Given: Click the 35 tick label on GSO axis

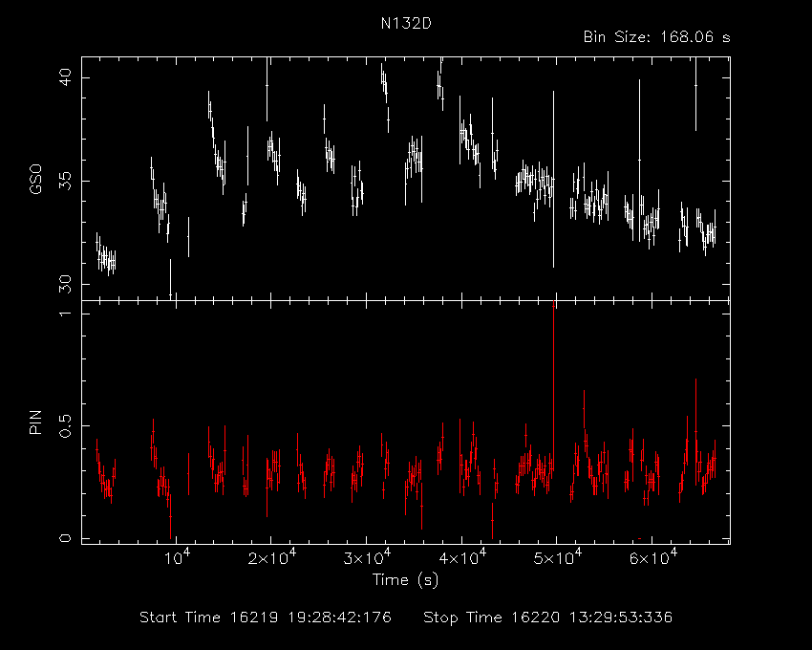Looking at the screenshot, I should click(x=66, y=181).
